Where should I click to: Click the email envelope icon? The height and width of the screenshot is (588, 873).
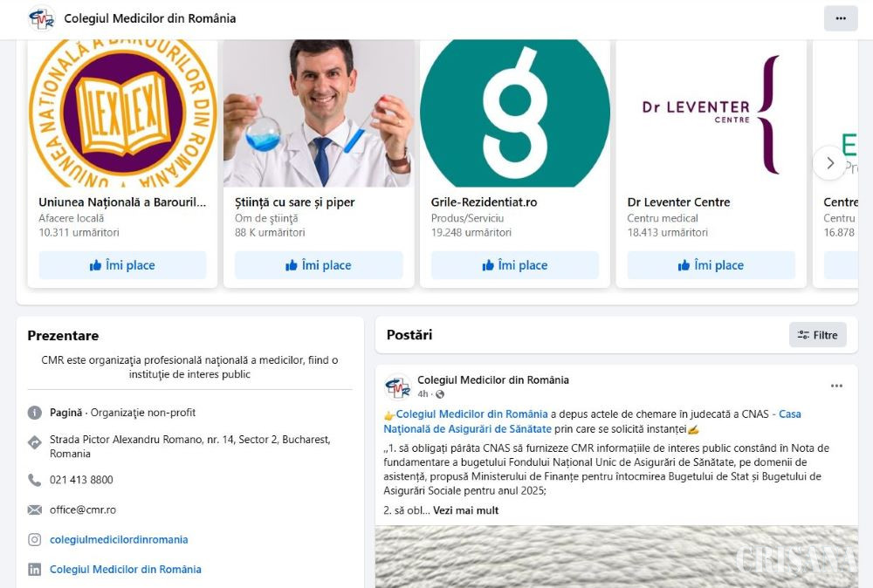35,509
